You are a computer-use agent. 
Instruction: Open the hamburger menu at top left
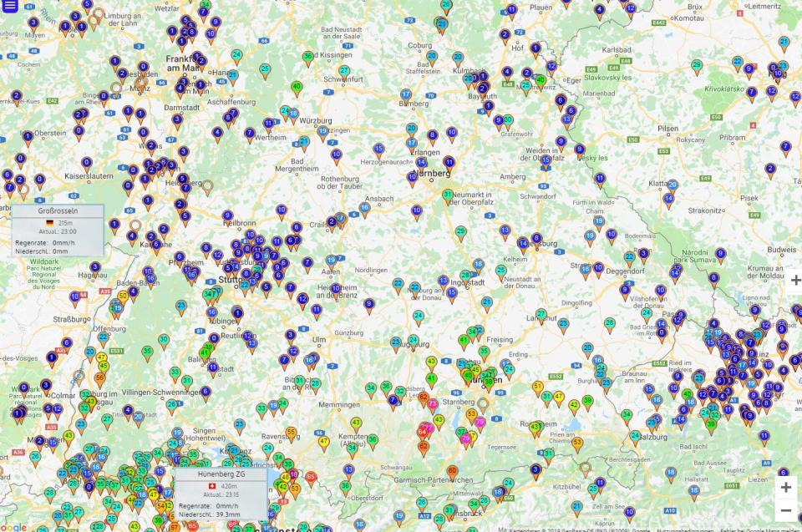11,7
